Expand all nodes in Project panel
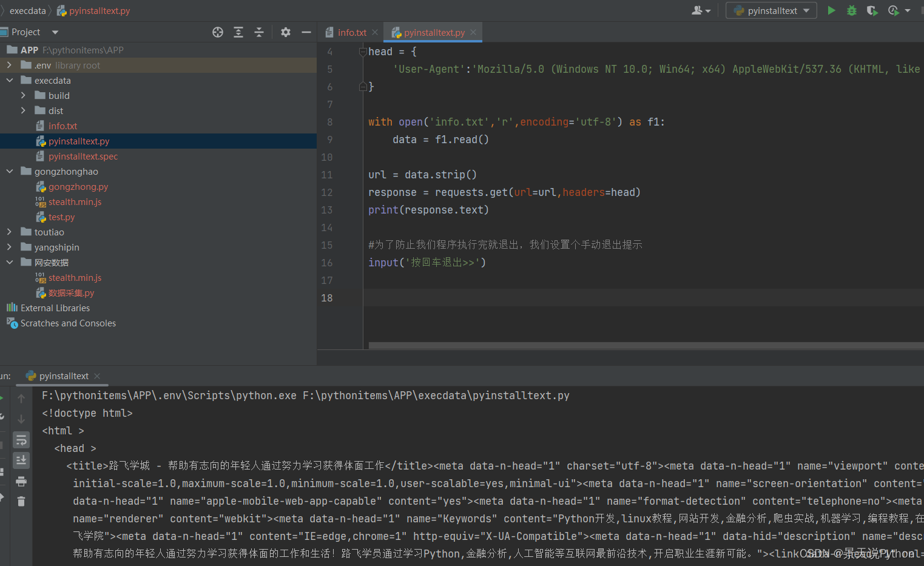 pos(238,32)
